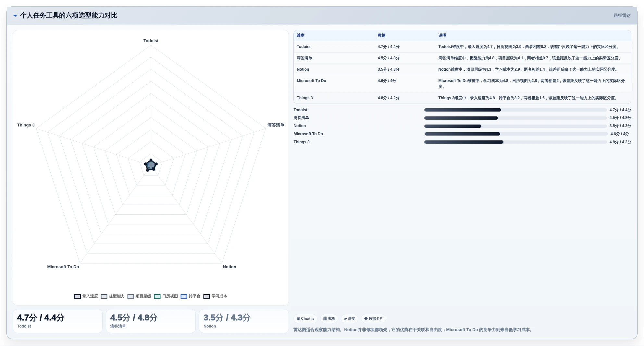This screenshot has width=644, height=346.
Task: Click the 进度 tag chip
Action: [349, 319]
